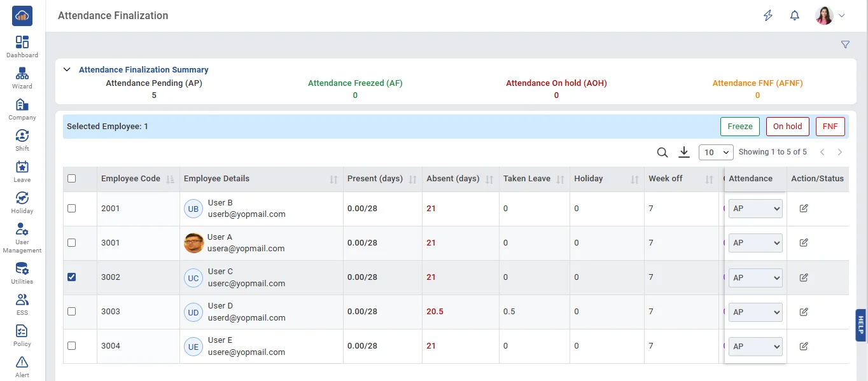Screen dimensions: 868x381
Task: Click the On hold button
Action: tap(787, 127)
